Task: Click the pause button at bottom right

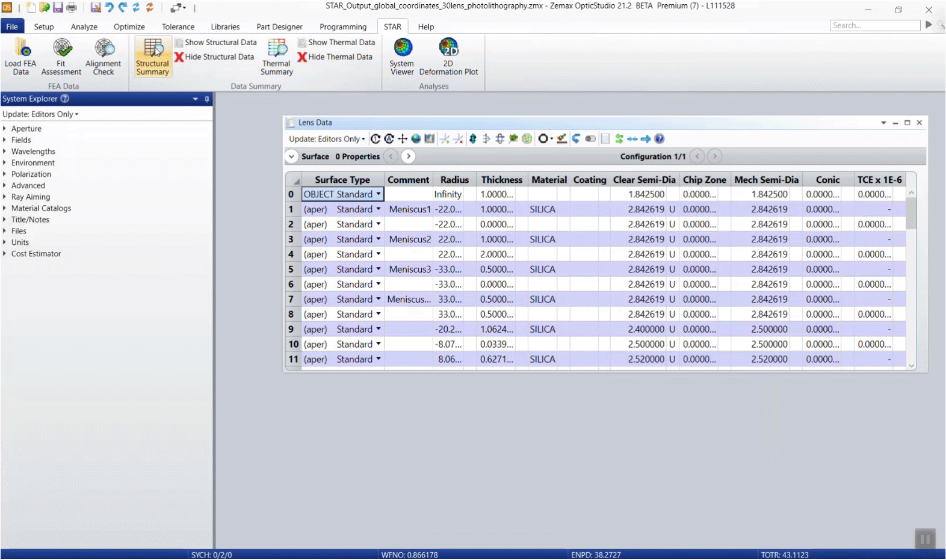Action: [x=925, y=540]
